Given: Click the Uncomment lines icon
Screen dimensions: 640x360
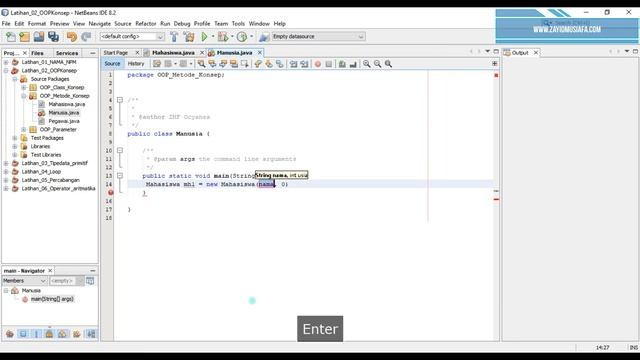Looking at the screenshot, I should coord(353,64).
